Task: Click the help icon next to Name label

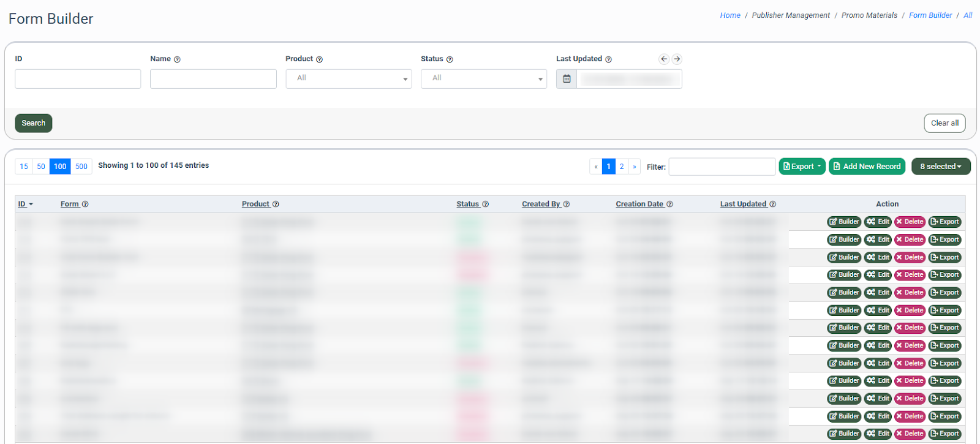Action: click(177, 59)
